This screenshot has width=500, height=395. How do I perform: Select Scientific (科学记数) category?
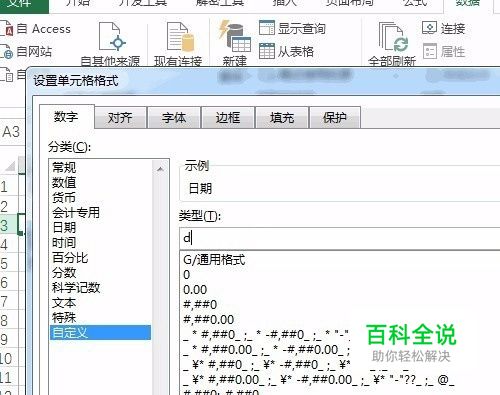tap(100, 287)
